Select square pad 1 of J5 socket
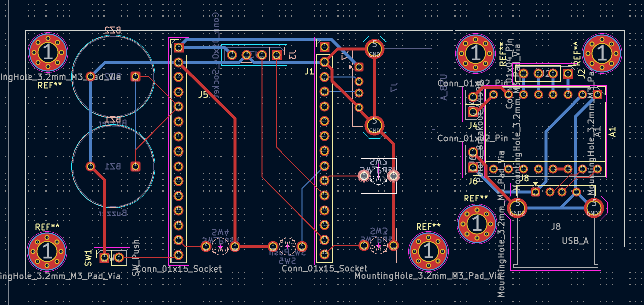 tap(178, 47)
